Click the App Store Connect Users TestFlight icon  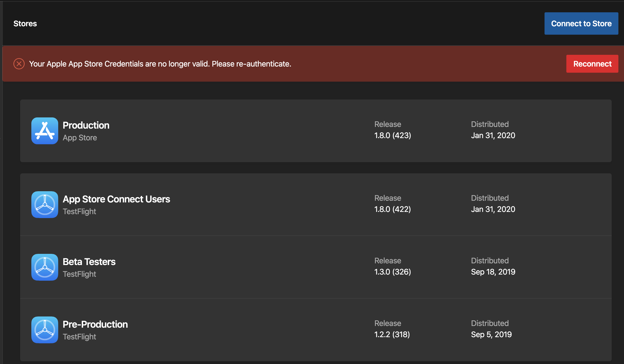point(45,205)
